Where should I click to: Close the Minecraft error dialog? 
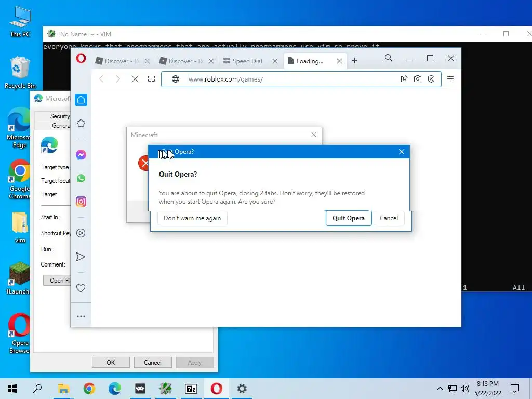pos(314,135)
